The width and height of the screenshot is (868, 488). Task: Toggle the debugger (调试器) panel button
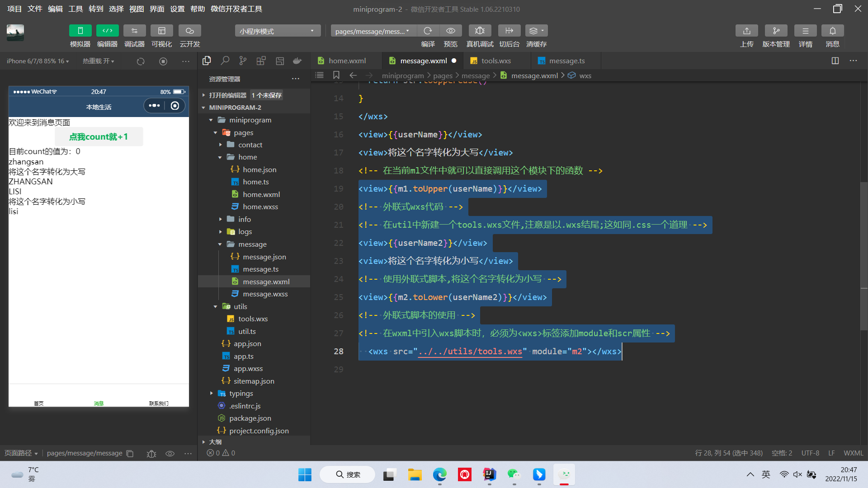[x=134, y=31]
